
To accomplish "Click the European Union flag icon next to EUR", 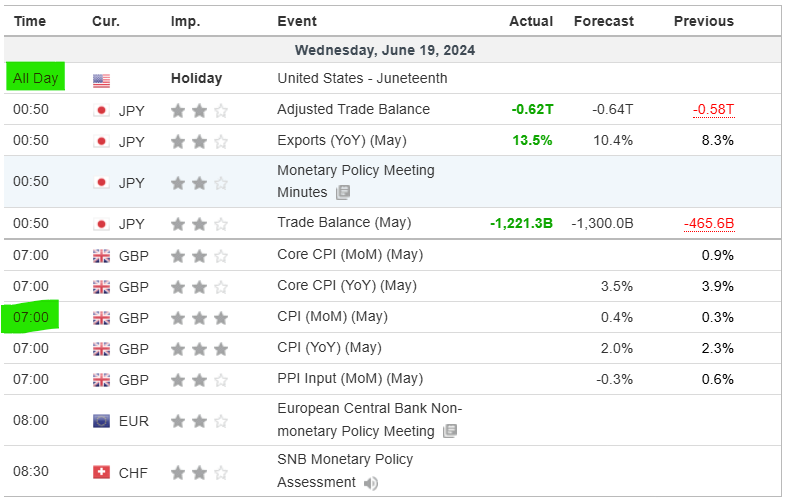I will (101, 421).
